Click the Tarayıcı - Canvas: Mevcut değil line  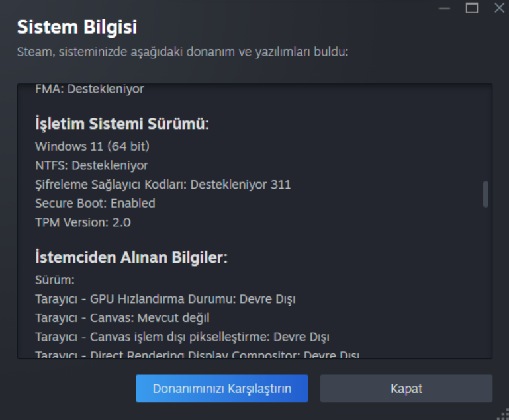[122, 318]
